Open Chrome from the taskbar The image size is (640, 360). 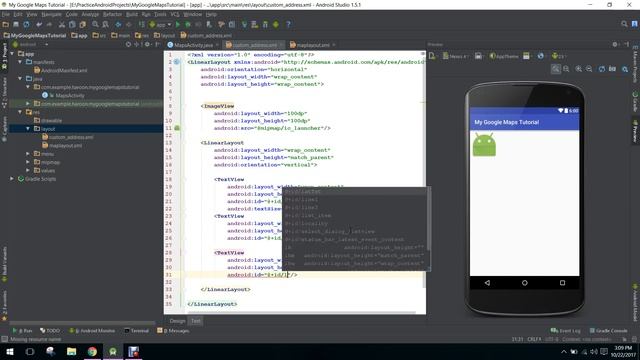pyautogui.click(x=92, y=351)
